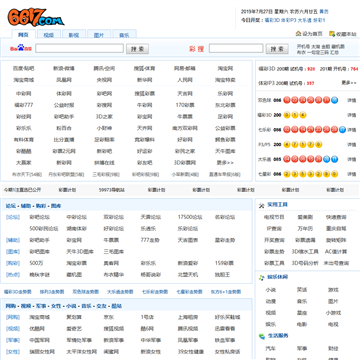
Task: Open the 3D缩水工具 link
Action: [305, 252]
